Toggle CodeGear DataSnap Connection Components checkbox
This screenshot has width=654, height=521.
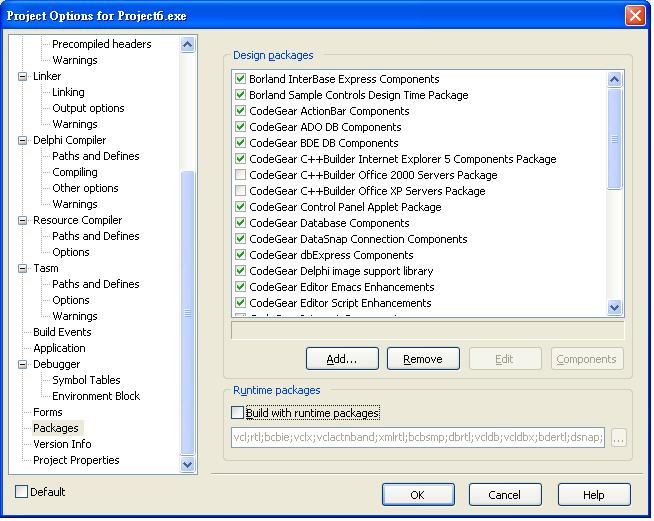click(240, 239)
